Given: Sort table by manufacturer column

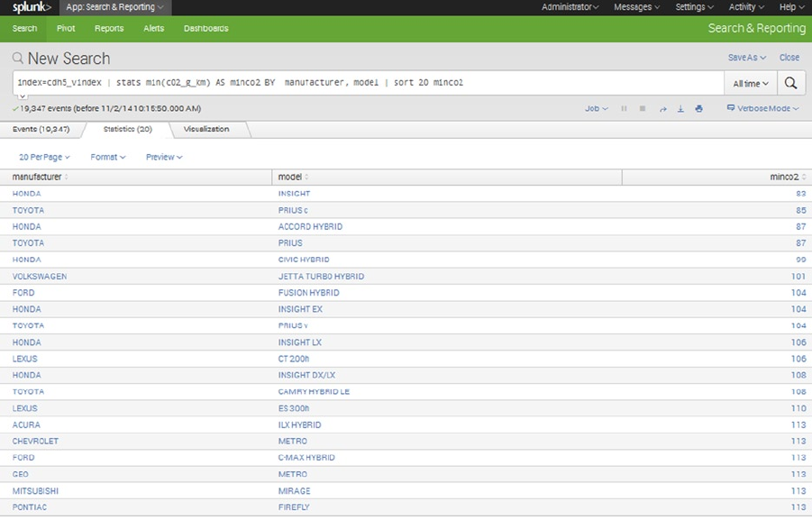Looking at the screenshot, I should pyautogui.click(x=40, y=178).
